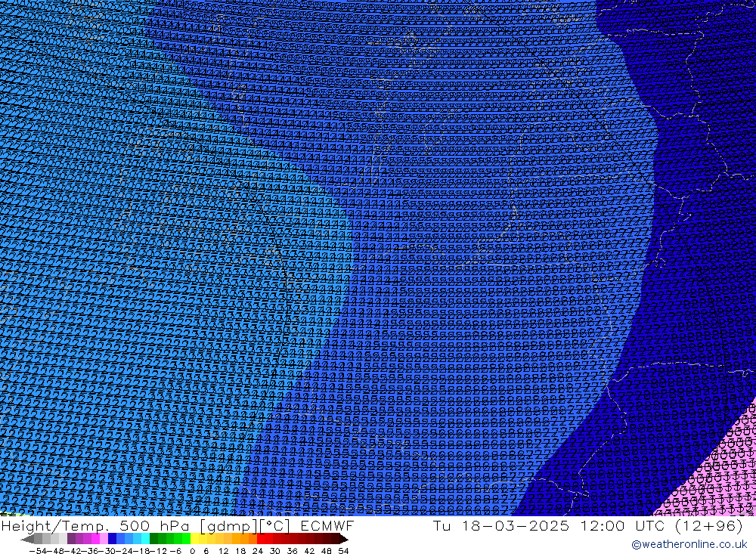The height and width of the screenshot is (554, 756).
Task: Pick the bright red swatch at legend 24
Action: pos(261,539)
